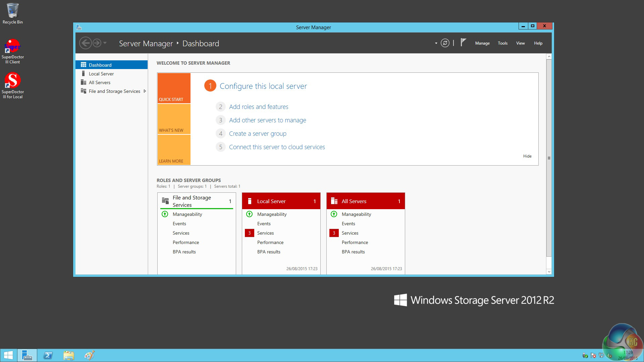This screenshot has width=644, height=362.
Task: Click the back navigation arrow
Action: tap(85, 43)
